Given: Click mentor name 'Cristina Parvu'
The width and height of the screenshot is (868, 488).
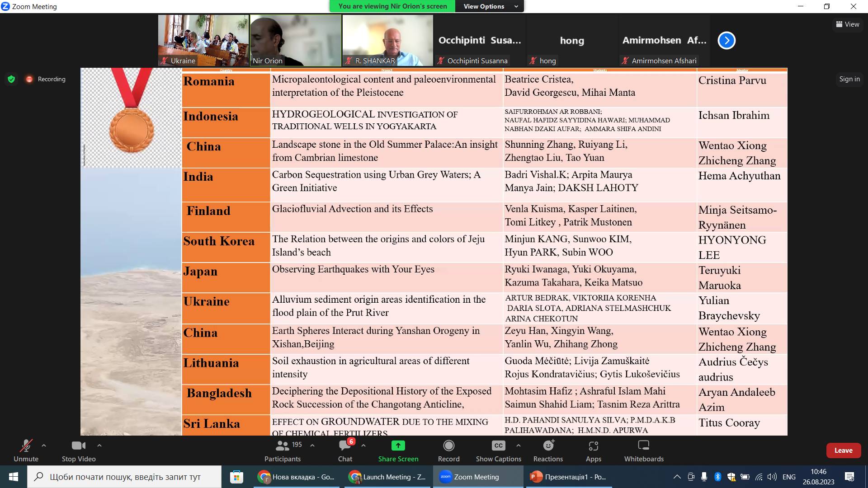Looking at the screenshot, I should coord(732,80).
